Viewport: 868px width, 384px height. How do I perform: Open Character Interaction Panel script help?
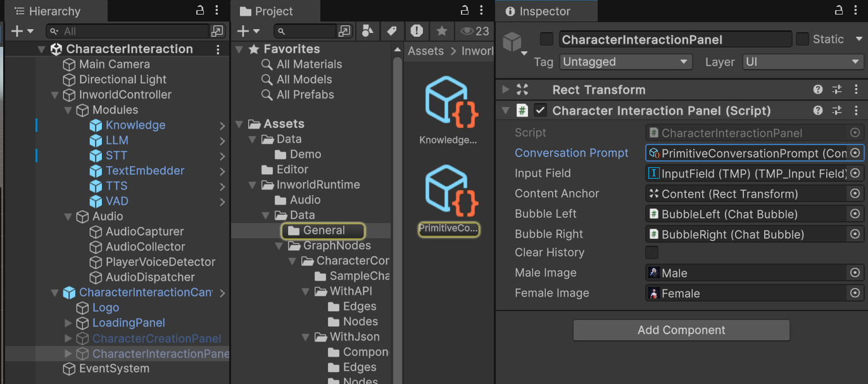tap(819, 110)
